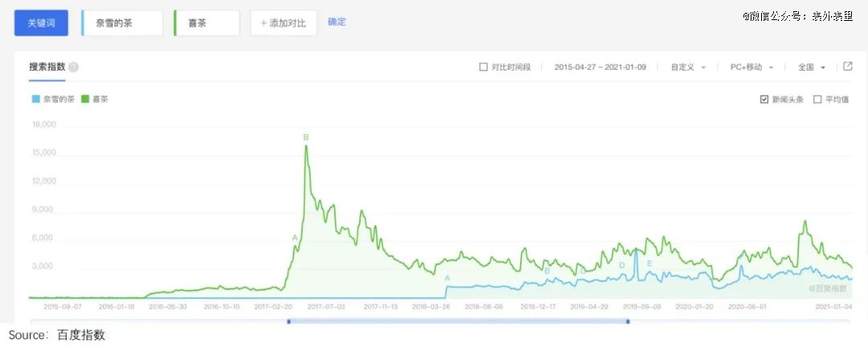Image resolution: width=868 pixels, height=347 pixels.
Task: Enable the 平均值 checkbox
Action: coord(817,100)
